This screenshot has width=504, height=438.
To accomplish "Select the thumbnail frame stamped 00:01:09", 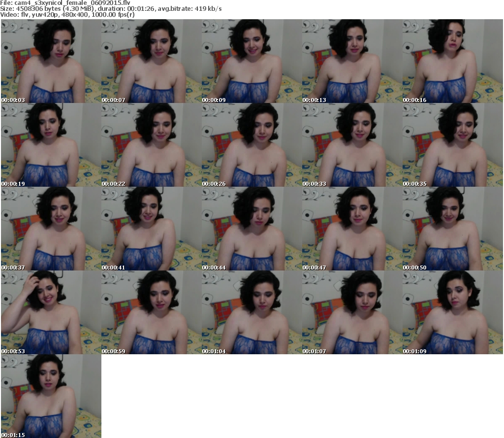I will pos(453,312).
